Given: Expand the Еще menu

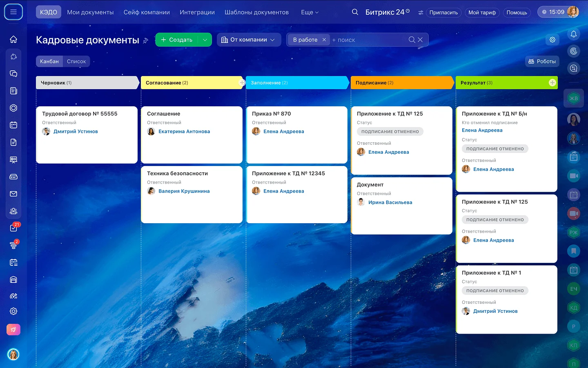Looking at the screenshot, I should click(310, 12).
